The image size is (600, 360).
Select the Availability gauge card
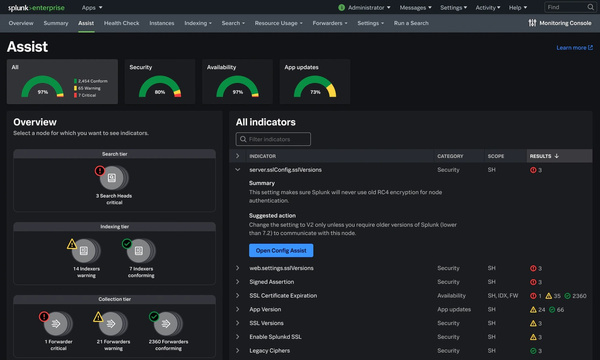click(x=237, y=81)
